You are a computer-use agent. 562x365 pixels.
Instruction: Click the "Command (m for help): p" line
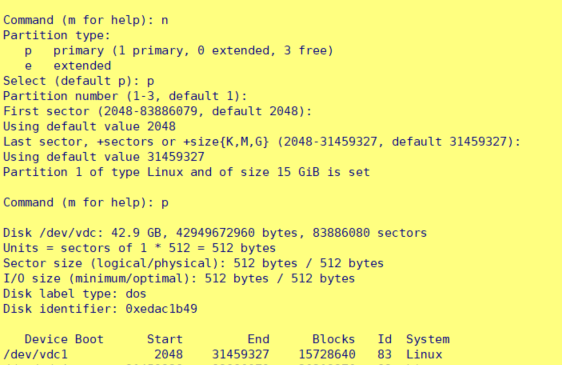coord(86,203)
